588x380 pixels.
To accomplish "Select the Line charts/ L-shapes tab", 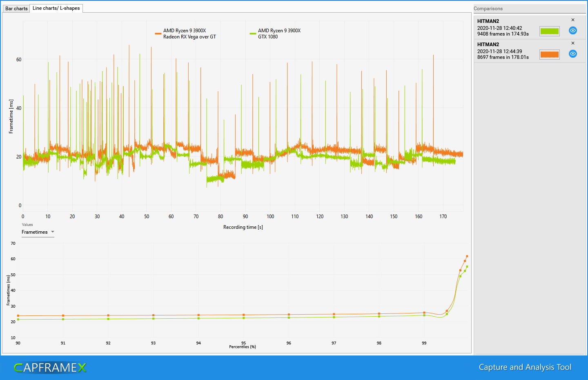I will point(56,8).
